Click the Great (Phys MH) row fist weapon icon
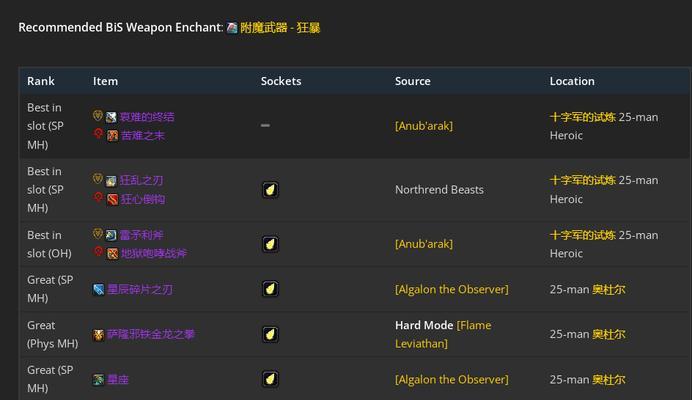 click(x=98, y=335)
